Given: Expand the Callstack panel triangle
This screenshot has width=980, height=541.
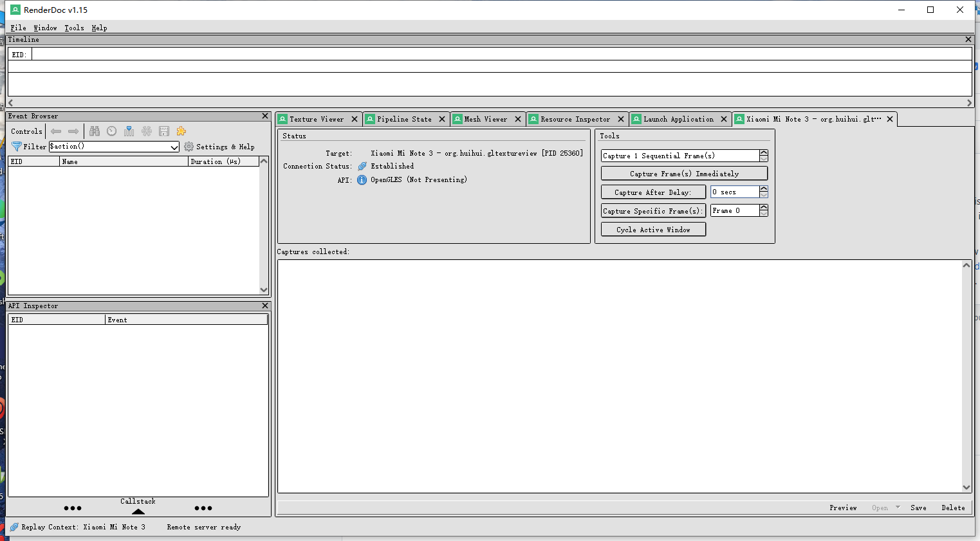Looking at the screenshot, I should point(138,511).
